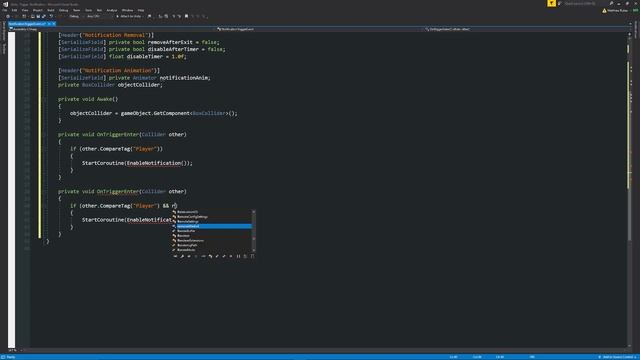
Task: Select RendererExtensions in IntelliSense list
Action: pos(212,240)
